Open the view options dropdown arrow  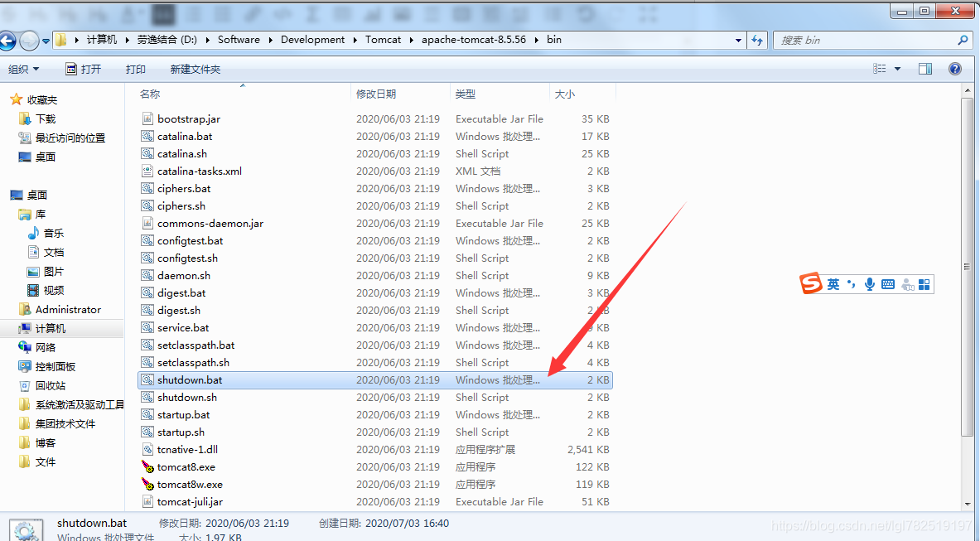click(897, 69)
